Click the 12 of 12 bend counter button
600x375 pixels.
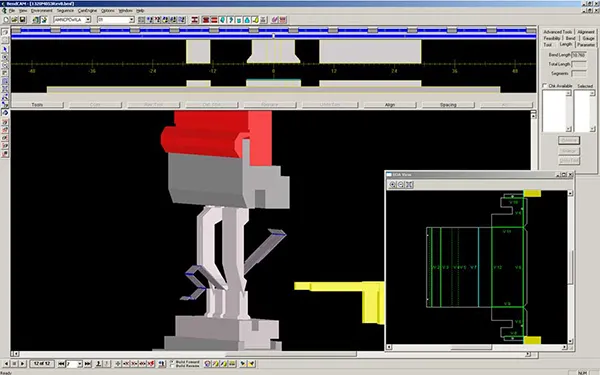coord(42,364)
